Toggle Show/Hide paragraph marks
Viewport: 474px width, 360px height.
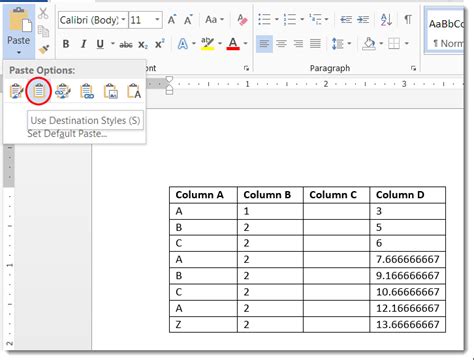(408, 19)
